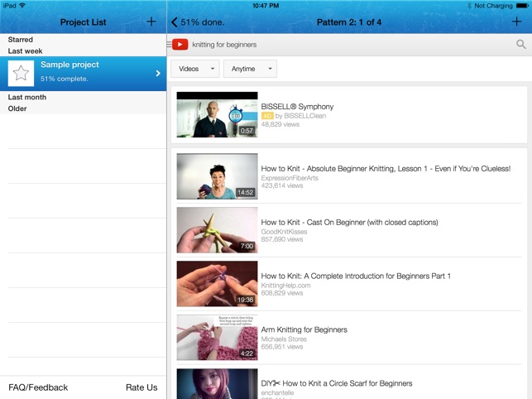Expand the Starred section
The width and height of the screenshot is (532, 399).
click(21, 40)
